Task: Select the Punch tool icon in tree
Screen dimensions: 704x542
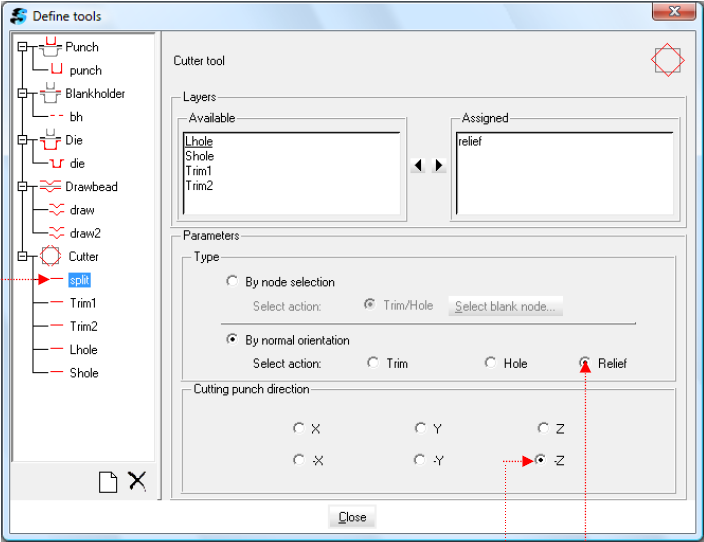Action: [50, 47]
